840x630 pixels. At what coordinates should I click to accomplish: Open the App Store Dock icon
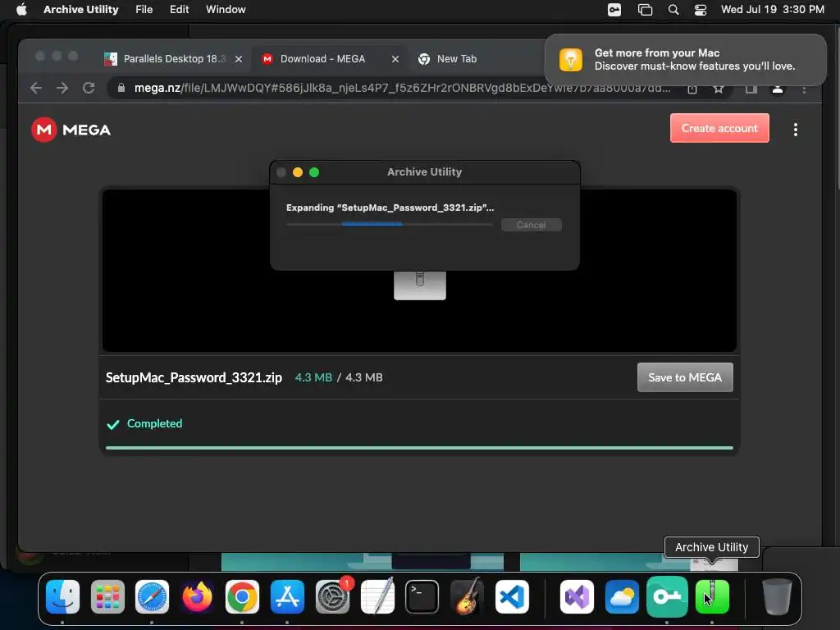[287, 596]
